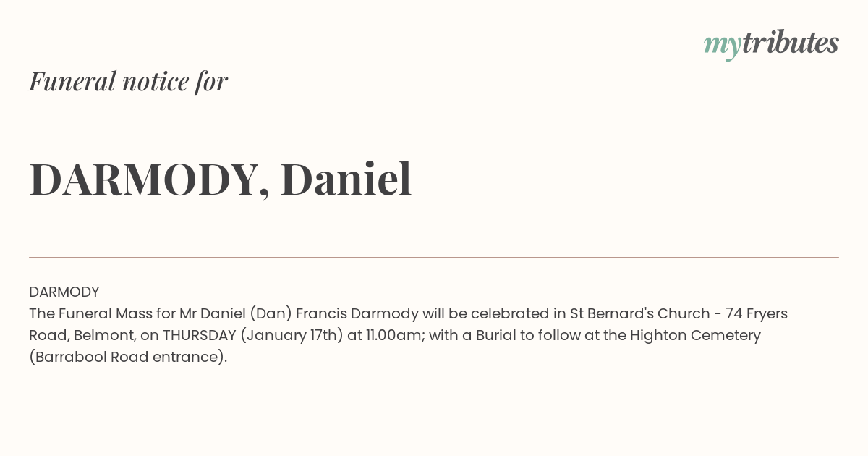Select the DARMODY surname line above the notice
The height and width of the screenshot is (456, 868).
(x=64, y=292)
